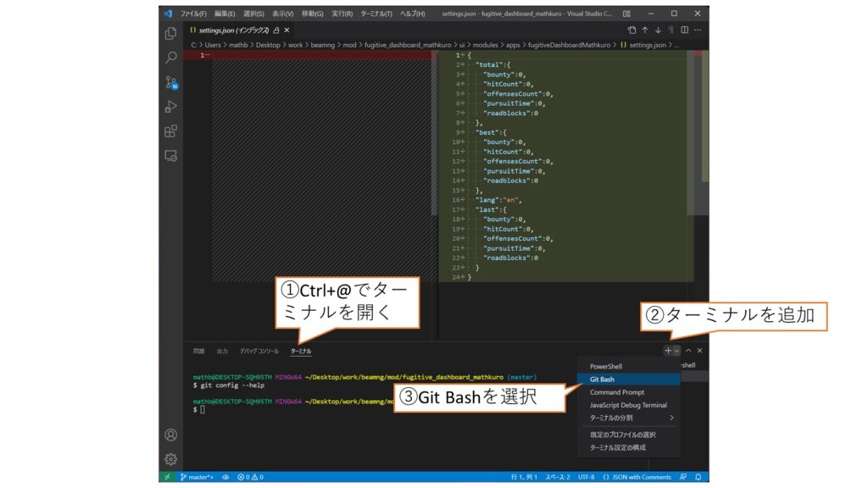Image resolution: width=868 pixels, height=488 pixels.
Task: Open the 表示(V) menu
Action: tap(283, 14)
